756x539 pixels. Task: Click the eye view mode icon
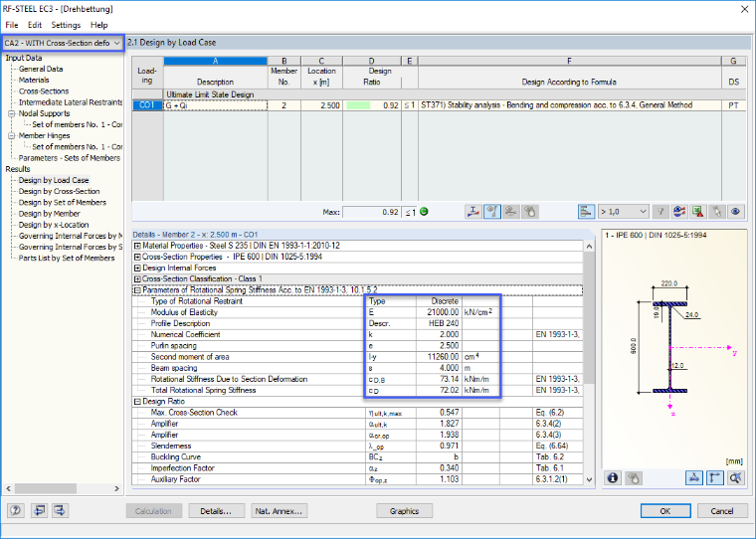pos(735,212)
